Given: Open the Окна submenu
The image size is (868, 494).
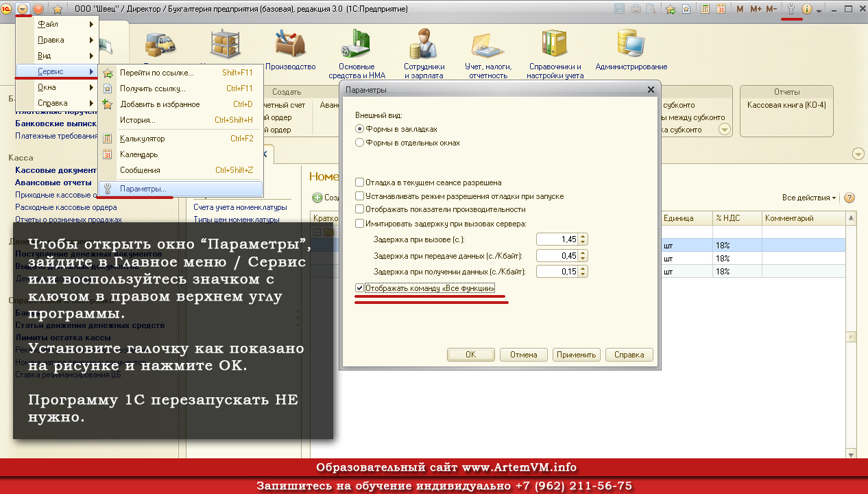Looking at the screenshot, I should (58, 87).
